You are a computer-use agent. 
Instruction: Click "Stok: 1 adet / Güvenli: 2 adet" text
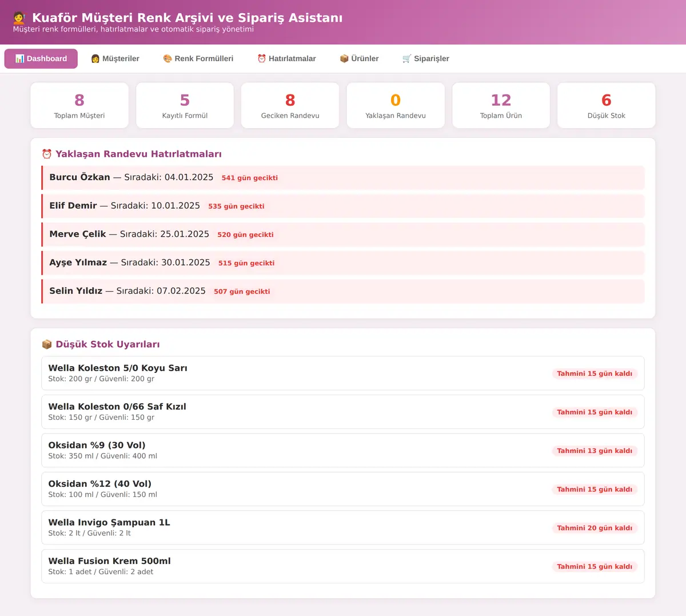pyautogui.click(x=101, y=572)
